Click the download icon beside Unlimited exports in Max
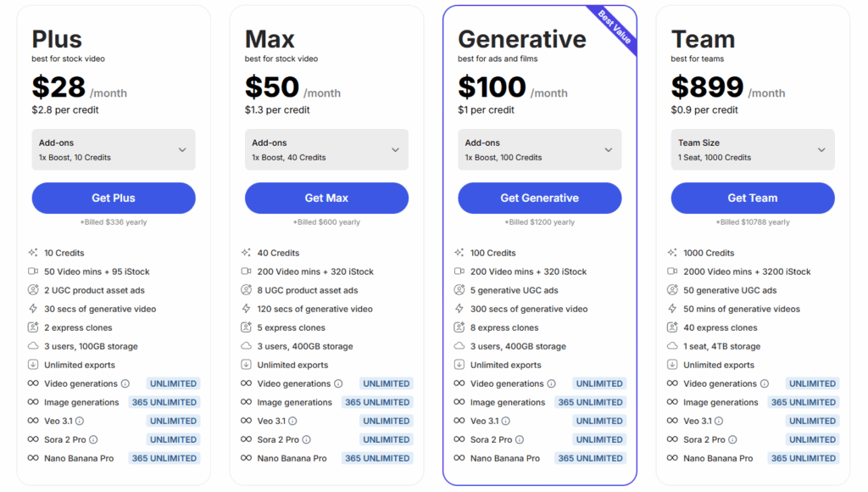The height and width of the screenshot is (492, 868). 247,365
